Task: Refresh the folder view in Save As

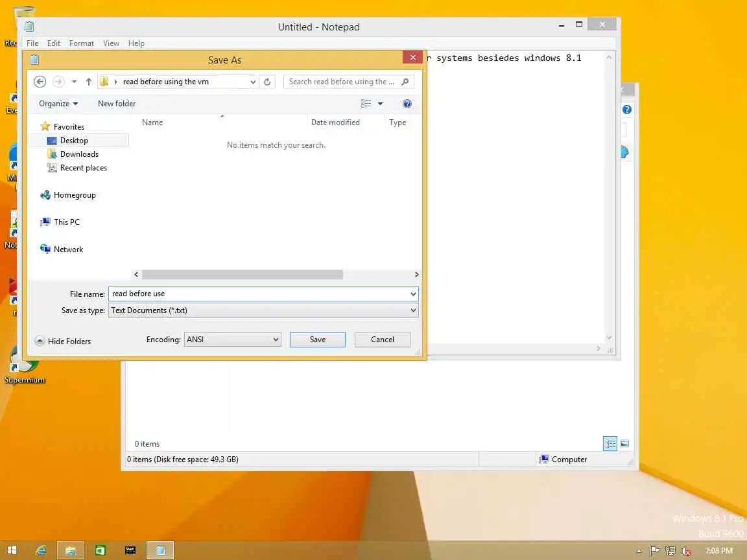Action: 267,82
